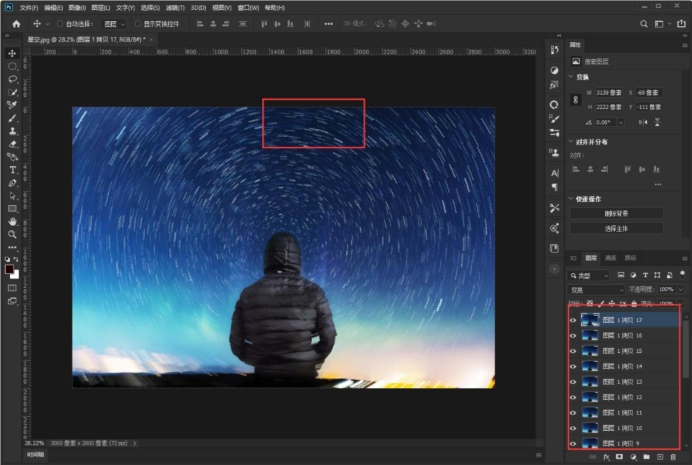Collapse the 快速操作 section
The image size is (692, 465).
click(x=571, y=199)
